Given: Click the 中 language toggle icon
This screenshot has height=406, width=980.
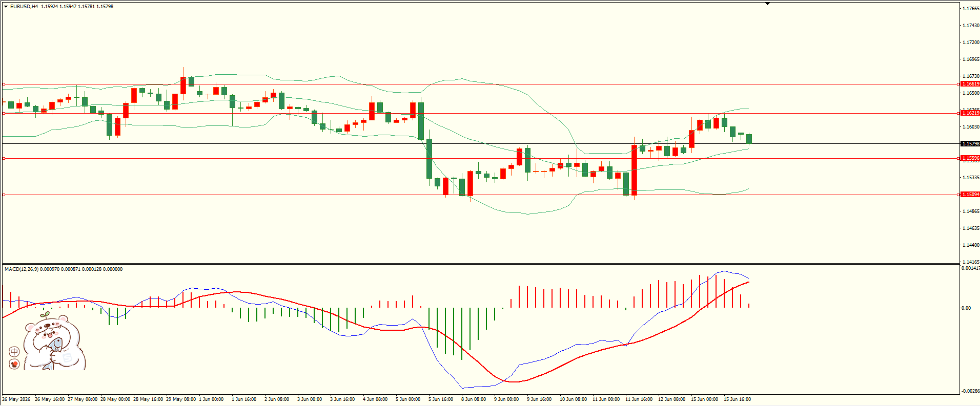Looking at the screenshot, I should coord(14,352).
